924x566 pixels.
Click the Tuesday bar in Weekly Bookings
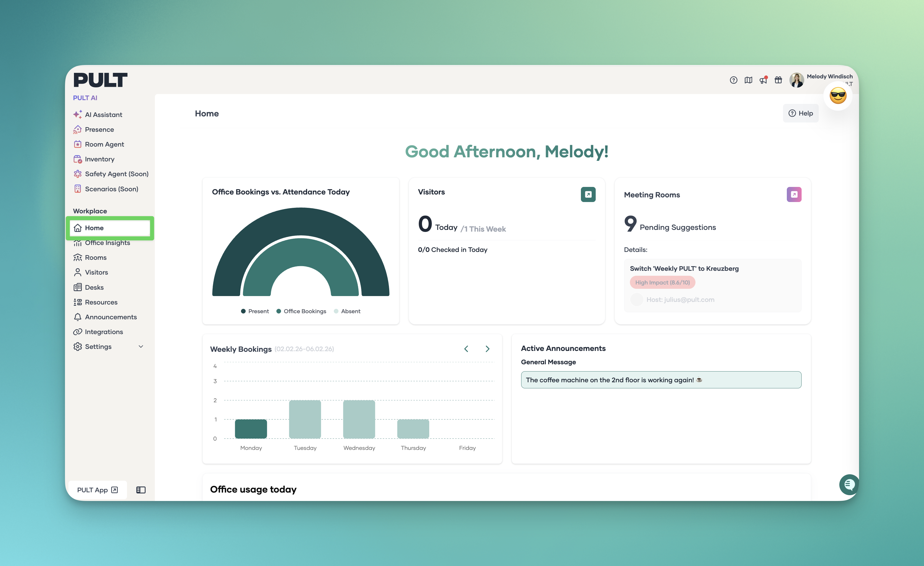[x=305, y=419]
